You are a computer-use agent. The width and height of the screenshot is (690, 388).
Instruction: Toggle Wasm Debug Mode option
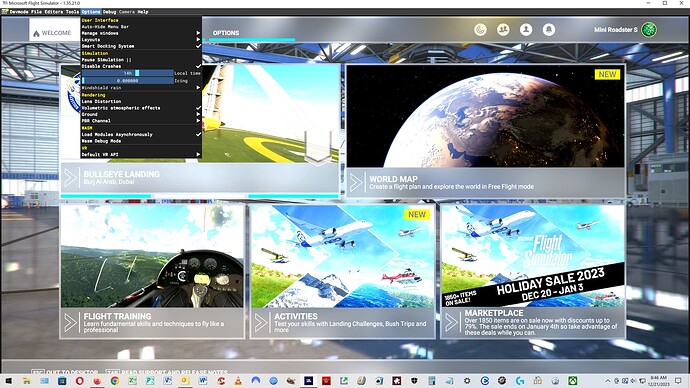pos(141,141)
